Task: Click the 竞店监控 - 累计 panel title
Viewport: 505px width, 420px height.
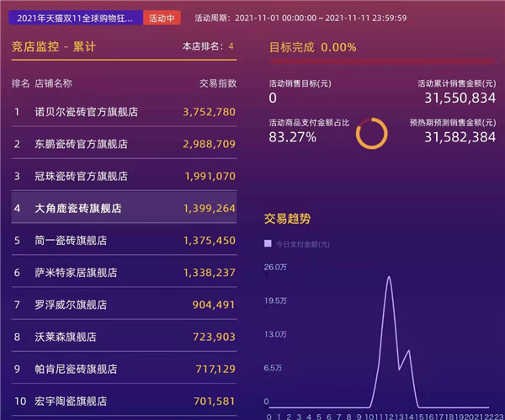Action: (54, 46)
